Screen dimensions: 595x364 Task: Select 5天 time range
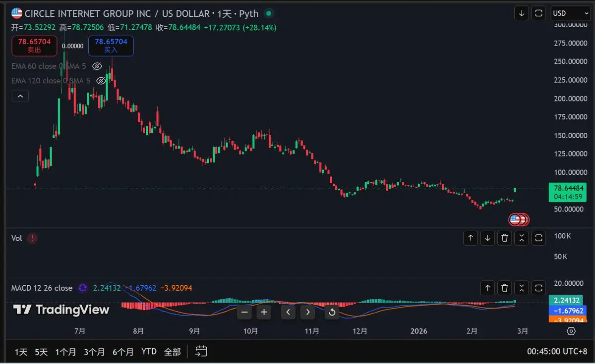[x=41, y=352]
